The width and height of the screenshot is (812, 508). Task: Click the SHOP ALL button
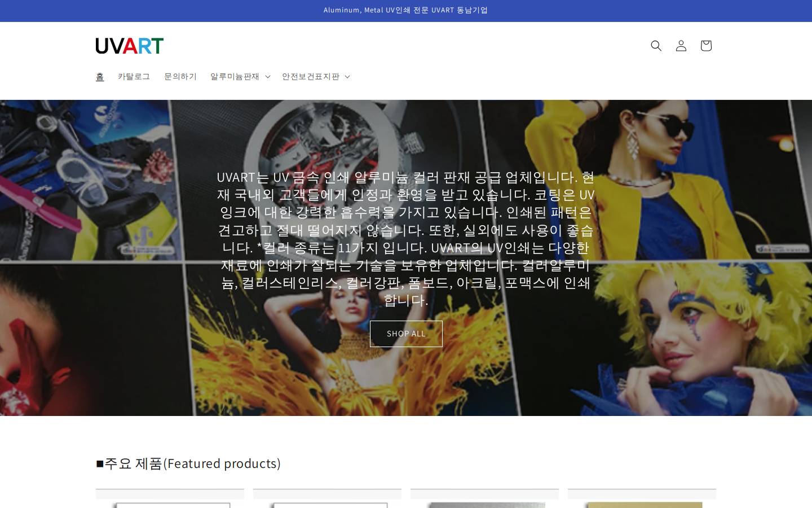(x=406, y=334)
